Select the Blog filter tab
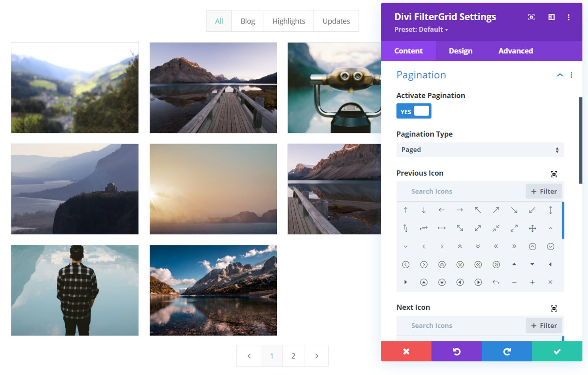This screenshot has width=588, height=375. [247, 21]
